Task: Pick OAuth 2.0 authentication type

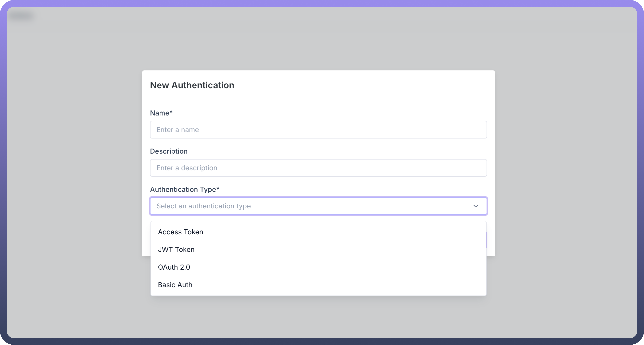Action: (x=174, y=267)
